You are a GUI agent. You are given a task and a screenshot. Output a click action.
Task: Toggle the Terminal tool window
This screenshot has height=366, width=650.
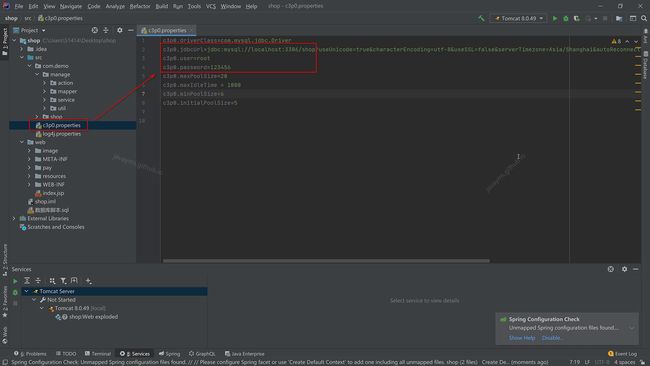(98, 354)
